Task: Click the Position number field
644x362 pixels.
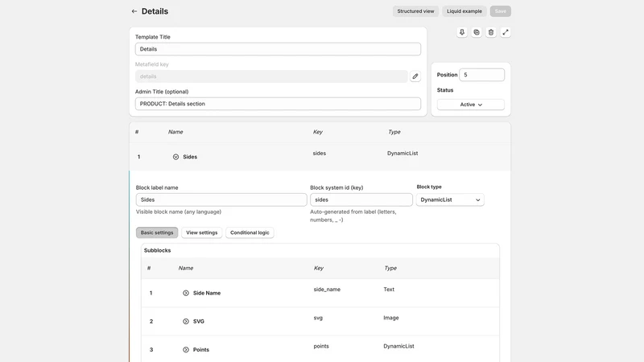Action: coord(481,75)
